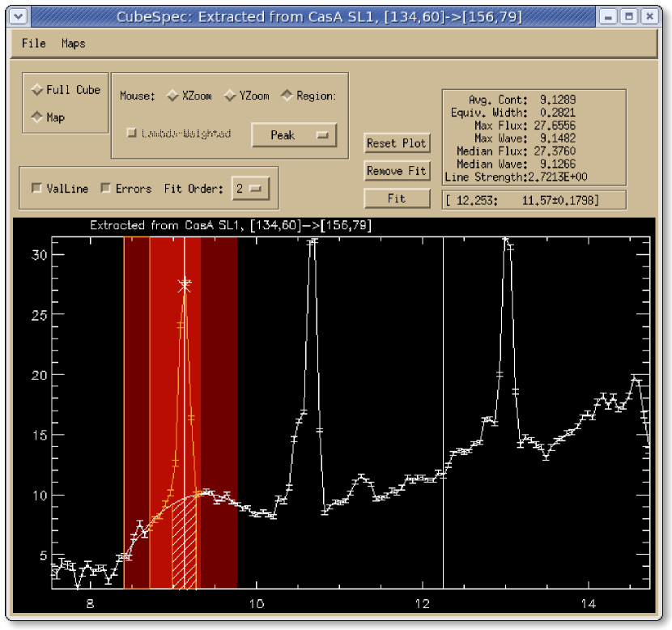The image size is (672, 630).
Task: Click the Remove Fit button
Action: [x=396, y=171]
